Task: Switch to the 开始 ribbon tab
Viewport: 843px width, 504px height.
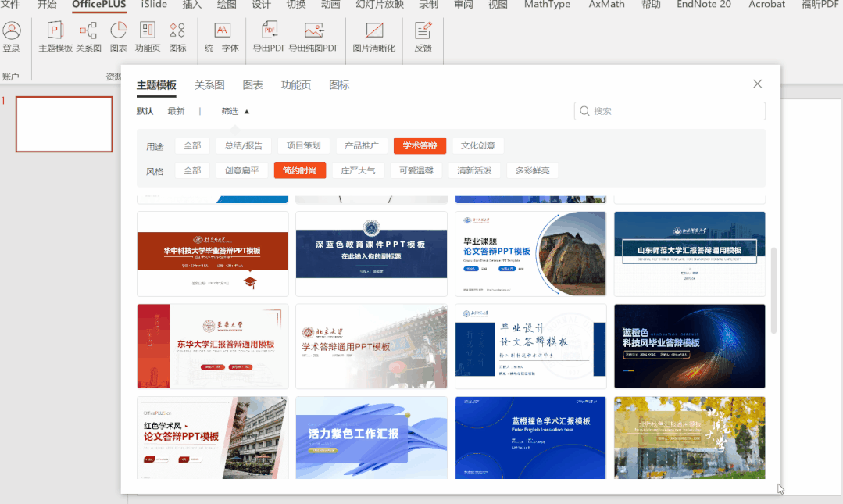Action: point(47,5)
